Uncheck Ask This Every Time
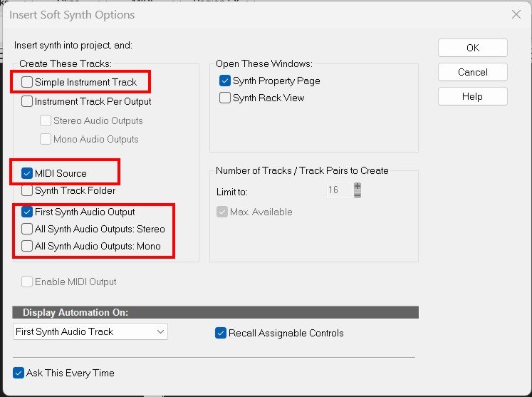532x397 pixels. [19, 373]
